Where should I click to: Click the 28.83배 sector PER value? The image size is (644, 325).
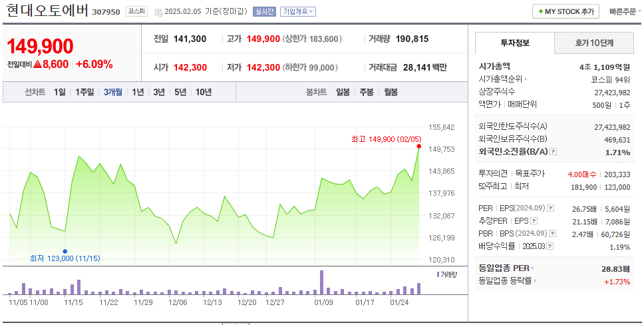tap(615, 269)
